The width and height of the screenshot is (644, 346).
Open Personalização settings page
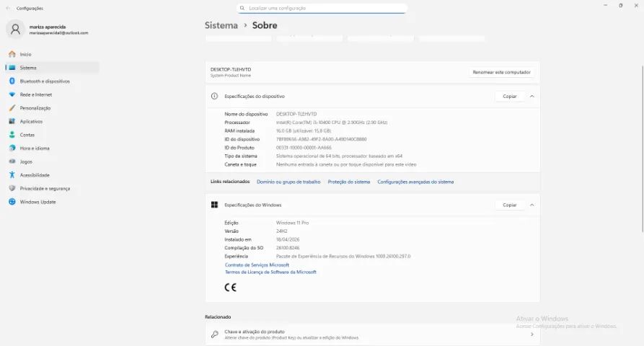coord(52,108)
